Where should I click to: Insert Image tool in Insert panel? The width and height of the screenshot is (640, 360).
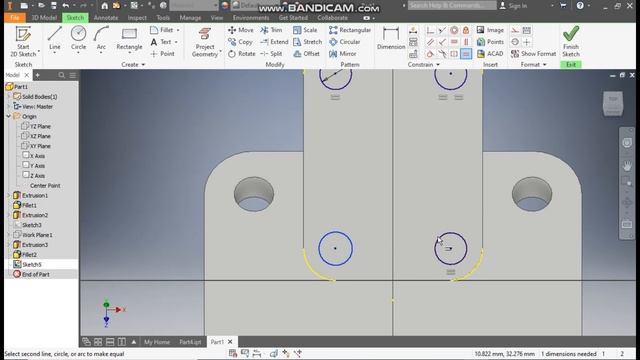[490, 30]
